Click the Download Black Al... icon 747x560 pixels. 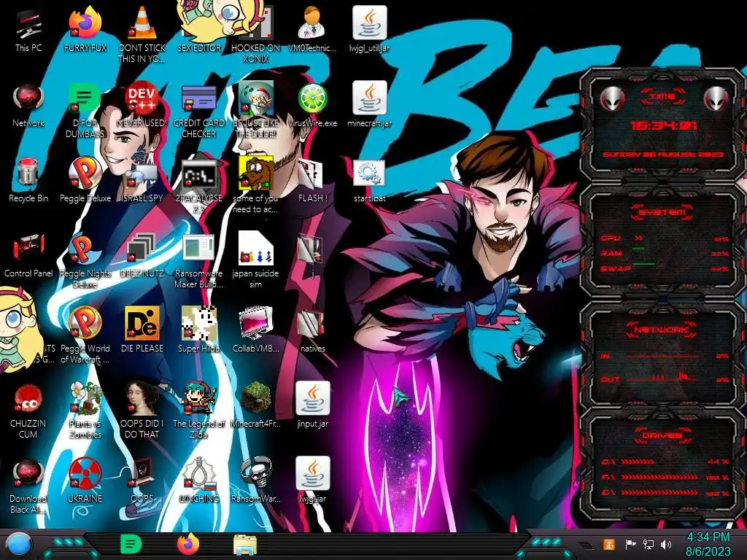tap(28, 486)
